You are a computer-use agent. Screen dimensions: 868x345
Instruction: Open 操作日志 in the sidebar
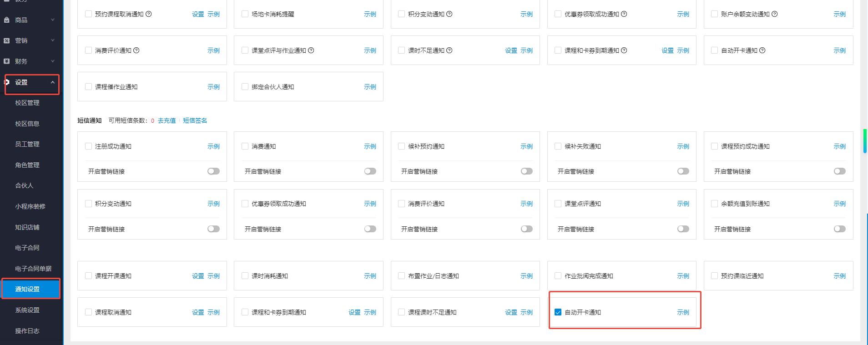(x=27, y=331)
